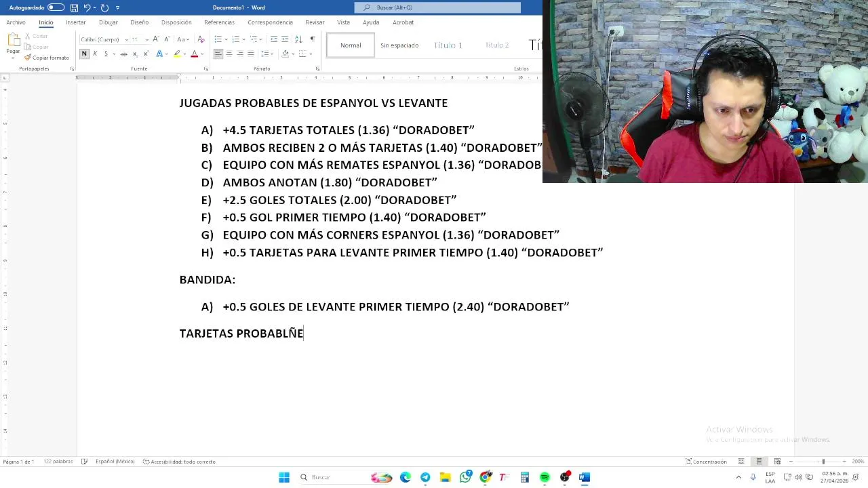Click the Pegar paste icon
The width and height of the screenshot is (868, 488).
click(13, 41)
